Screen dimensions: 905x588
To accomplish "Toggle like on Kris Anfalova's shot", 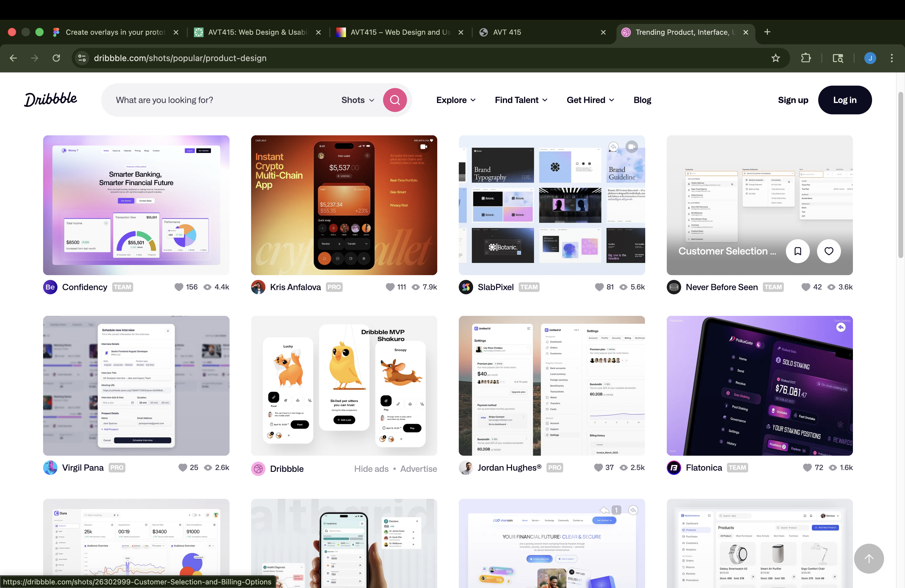I will coord(390,287).
